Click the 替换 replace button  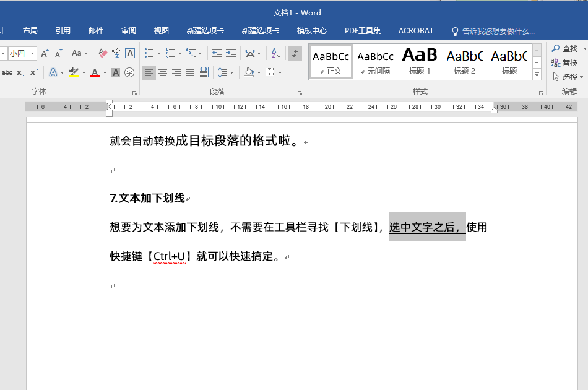click(564, 63)
